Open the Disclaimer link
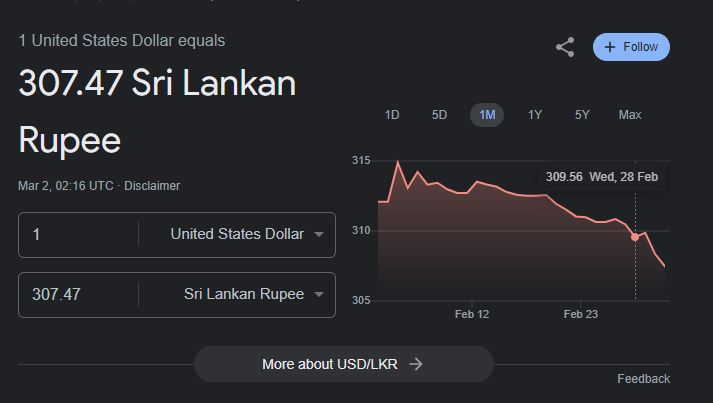713x403 pixels. (x=152, y=186)
